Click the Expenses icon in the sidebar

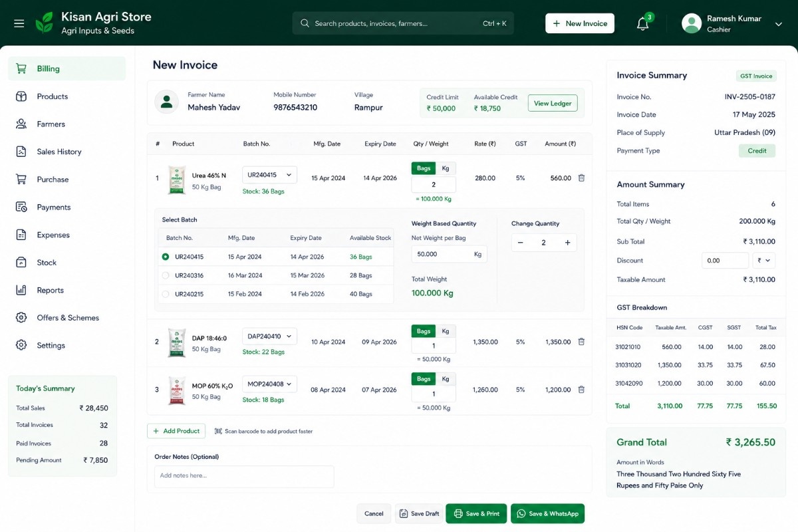21,235
